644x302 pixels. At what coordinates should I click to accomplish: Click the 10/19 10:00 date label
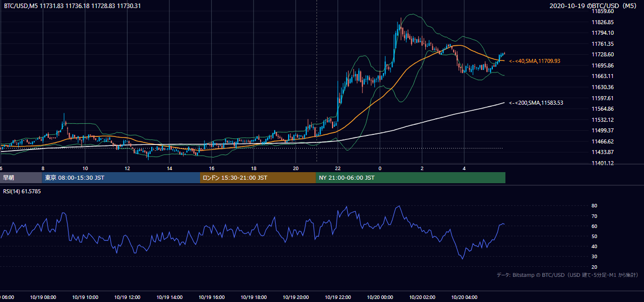click(85, 297)
